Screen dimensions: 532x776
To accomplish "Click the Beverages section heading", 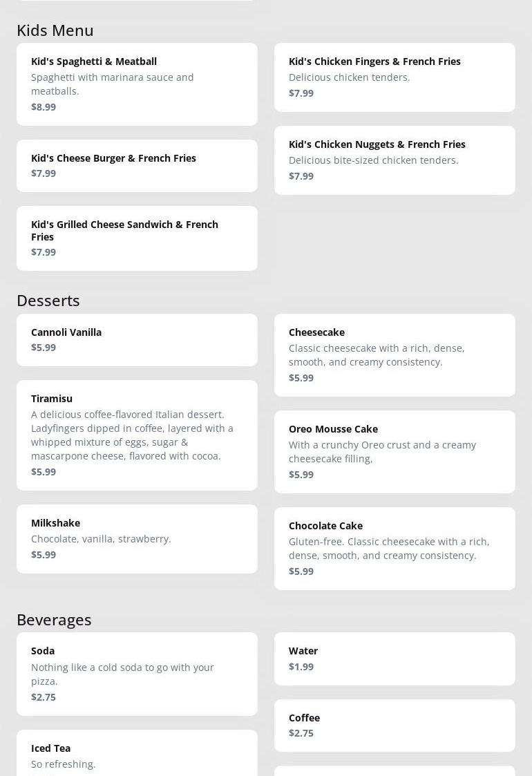I will [54, 620].
